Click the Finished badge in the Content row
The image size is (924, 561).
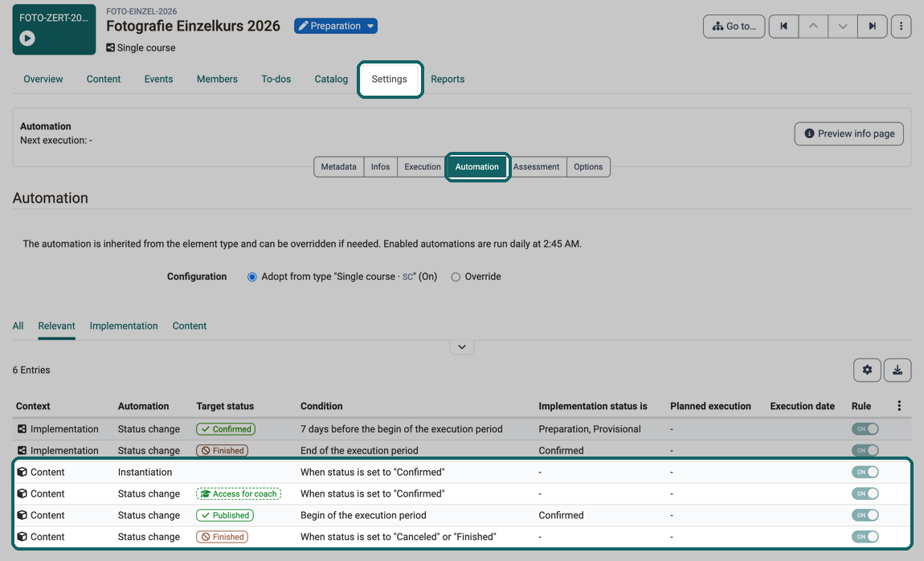click(x=222, y=537)
